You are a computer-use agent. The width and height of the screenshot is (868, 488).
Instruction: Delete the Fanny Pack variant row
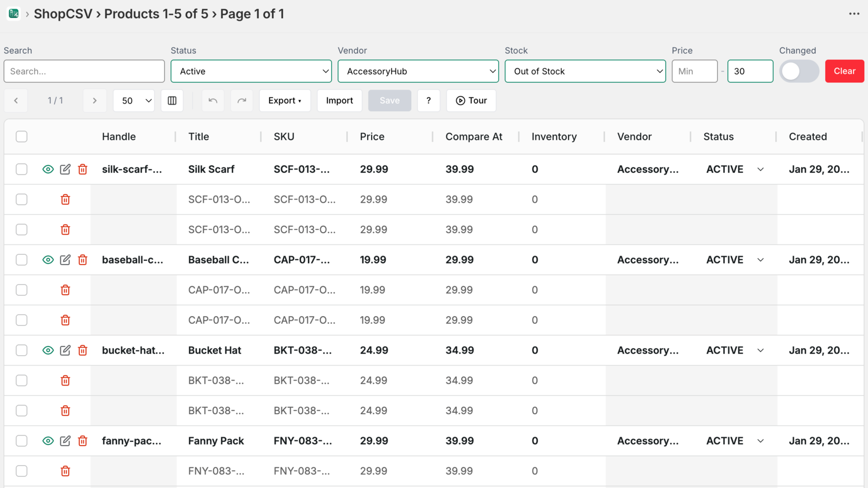click(x=65, y=471)
